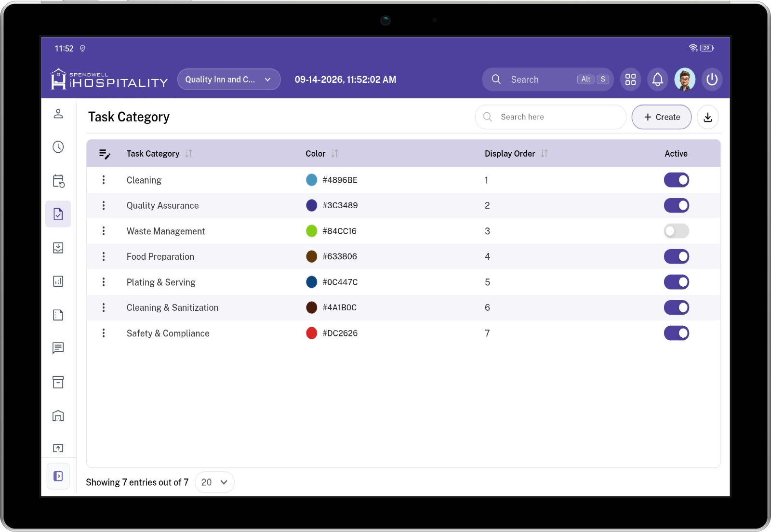This screenshot has height=532, width=771.
Task: Open the notifications bell
Action: 658,80
